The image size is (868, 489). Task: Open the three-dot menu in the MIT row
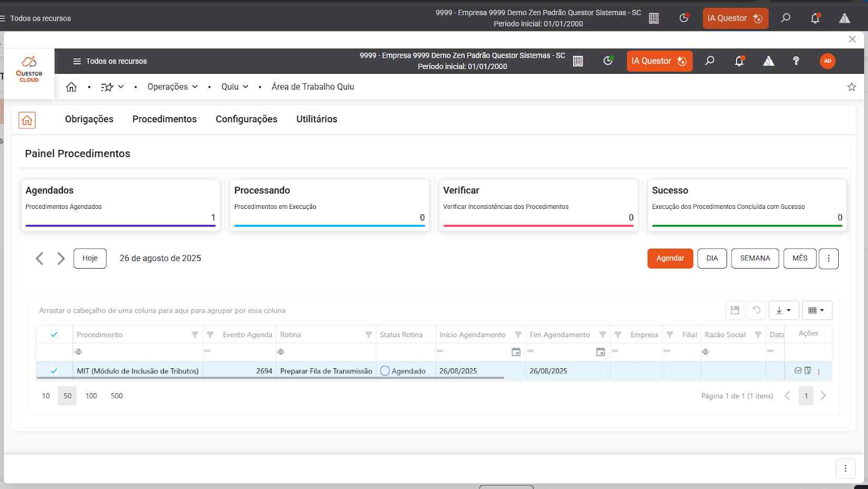point(819,372)
